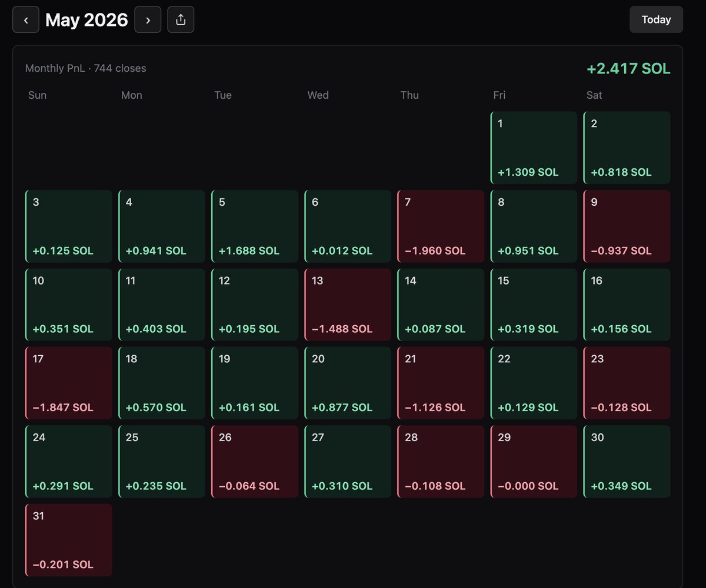Open day 8 with +0.951 SOL
The image size is (706, 588).
pyautogui.click(x=534, y=226)
